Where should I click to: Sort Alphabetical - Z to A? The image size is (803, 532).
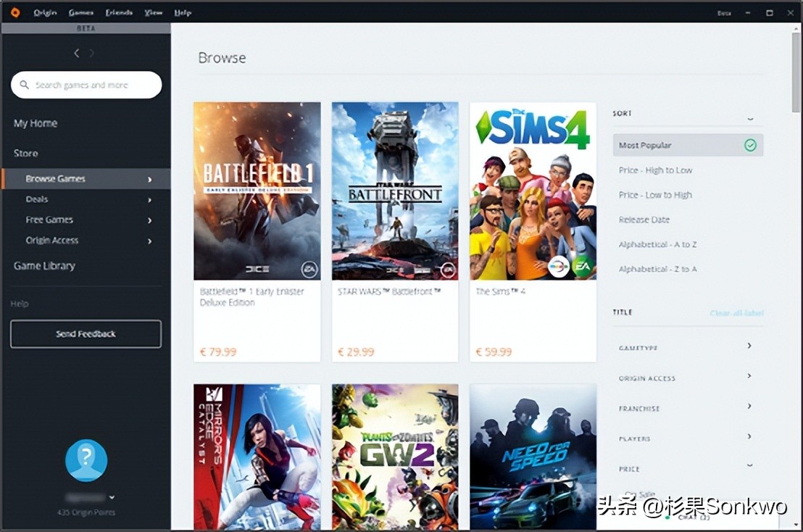click(x=657, y=269)
